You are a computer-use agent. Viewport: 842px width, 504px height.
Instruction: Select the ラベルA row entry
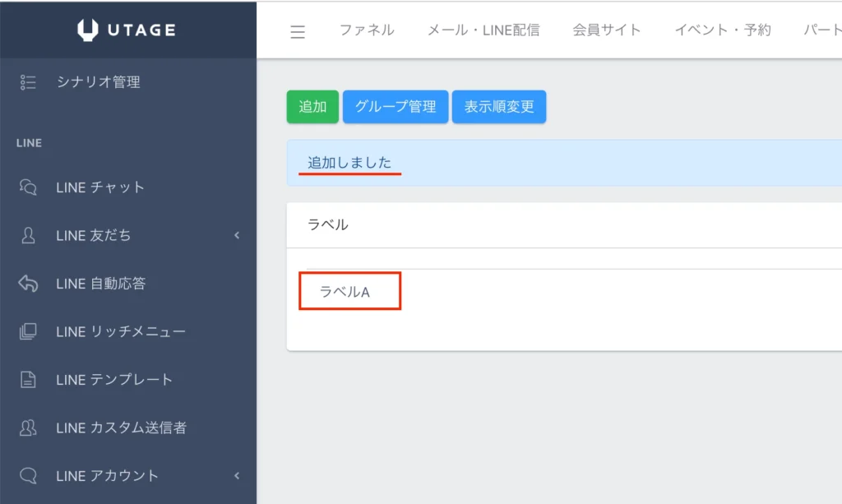349,291
